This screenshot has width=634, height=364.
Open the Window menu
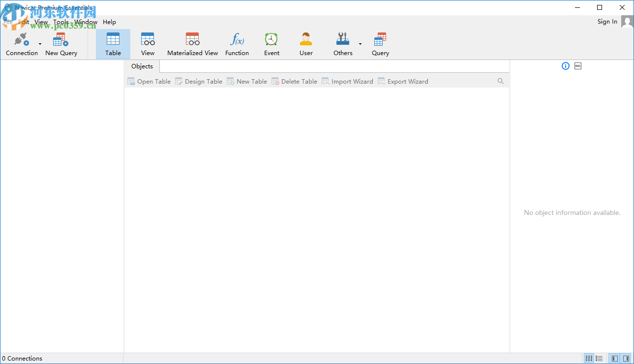point(86,22)
